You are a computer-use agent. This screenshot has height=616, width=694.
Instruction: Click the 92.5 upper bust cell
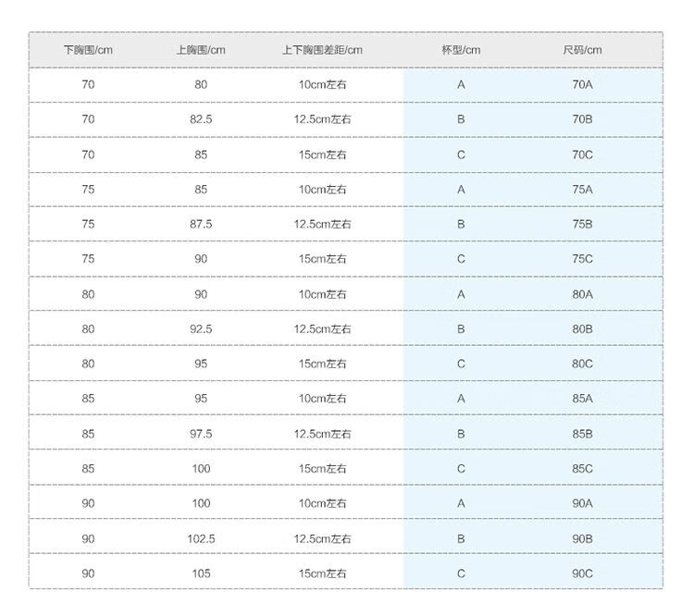click(x=201, y=328)
